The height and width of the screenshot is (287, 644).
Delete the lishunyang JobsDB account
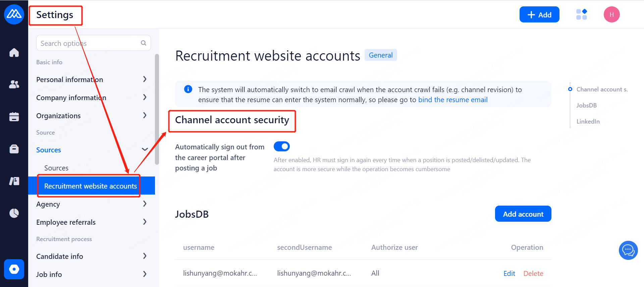pos(533,273)
